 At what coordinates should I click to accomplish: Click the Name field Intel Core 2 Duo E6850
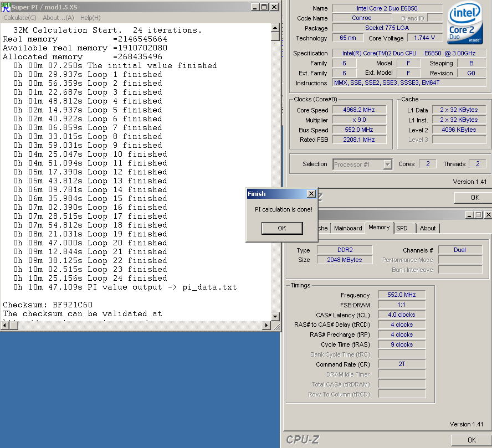387,8
